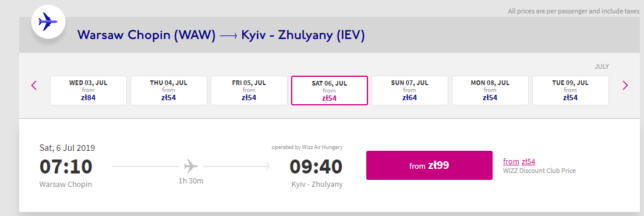Select the THU 04, JUL date tab
Image resolution: width=644 pixels, height=216 pixels.
(169, 90)
